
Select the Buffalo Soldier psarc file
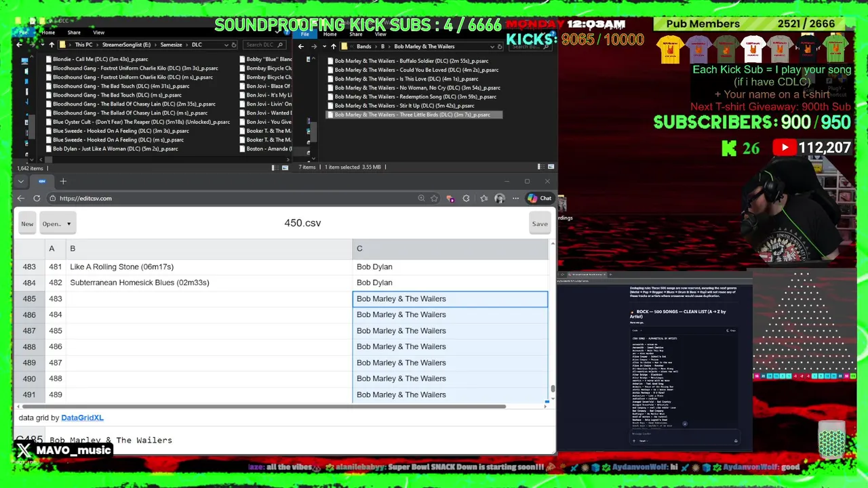point(407,61)
